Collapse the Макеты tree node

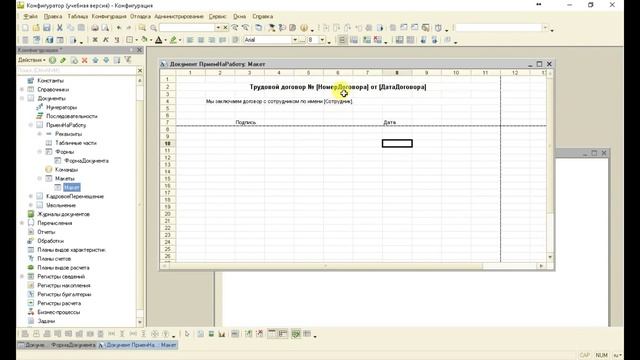click(x=40, y=178)
